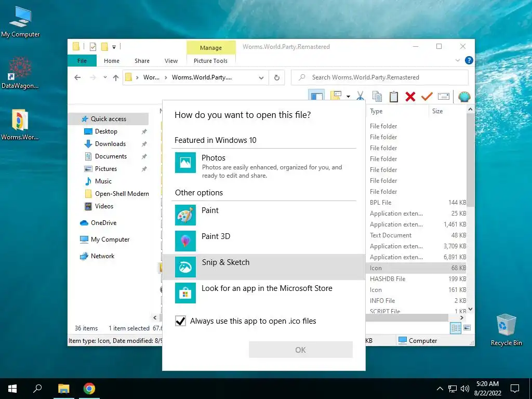Open Downloads in the navigation pane
The width and height of the screenshot is (532, 399).
tap(110, 144)
